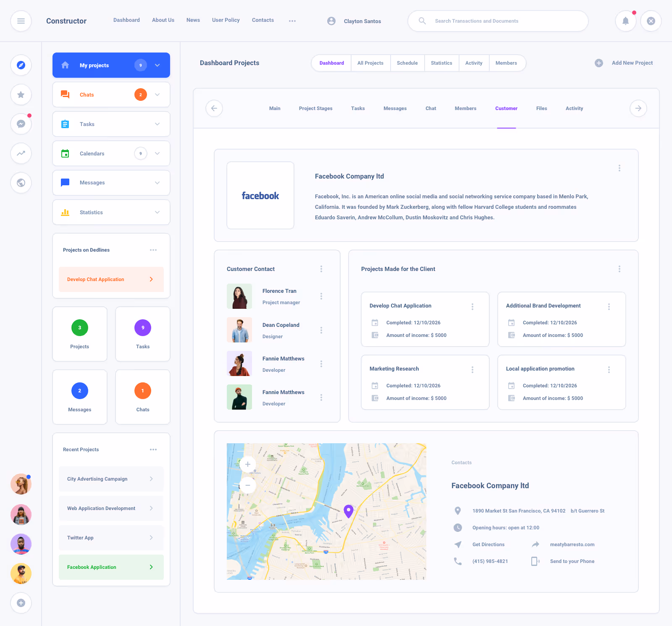Image resolution: width=672 pixels, height=626 pixels.
Task: Open About Us in top navigation
Action: [x=163, y=20]
